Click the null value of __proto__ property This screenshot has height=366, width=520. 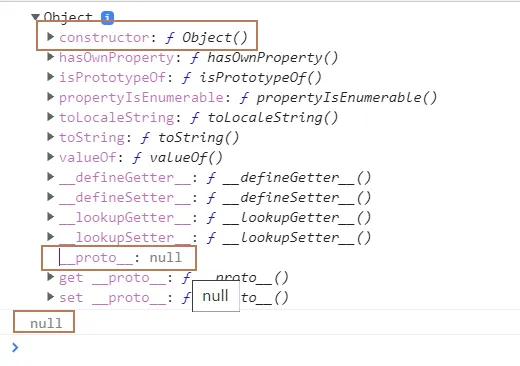click(166, 257)
